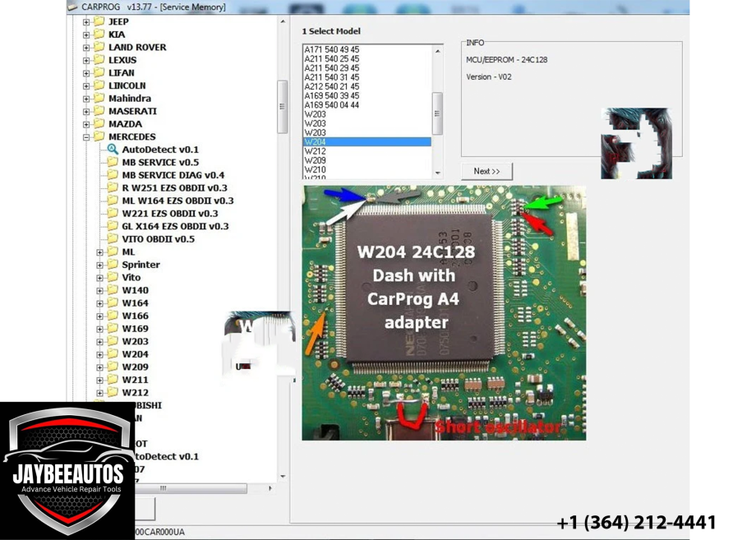Click the Next >> button
The width and height of the screenshot is (756, 540).
[486, 171]
